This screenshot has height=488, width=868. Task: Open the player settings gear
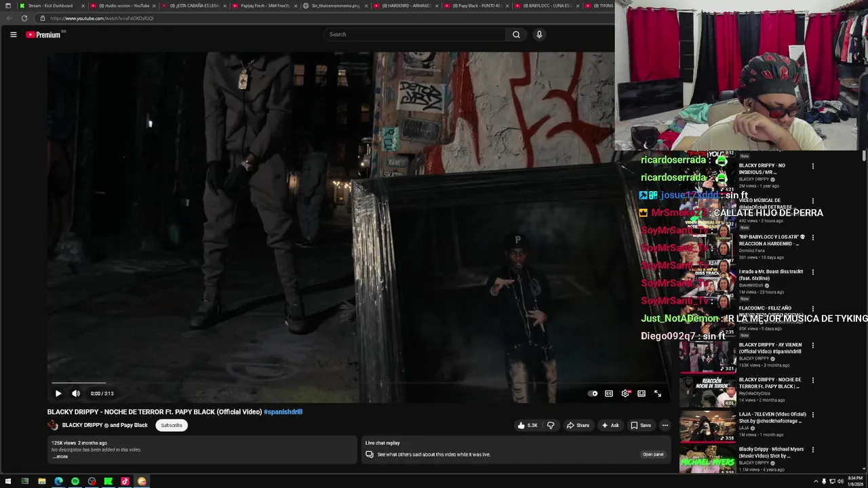pyautogui.click(x=625, y=393)
